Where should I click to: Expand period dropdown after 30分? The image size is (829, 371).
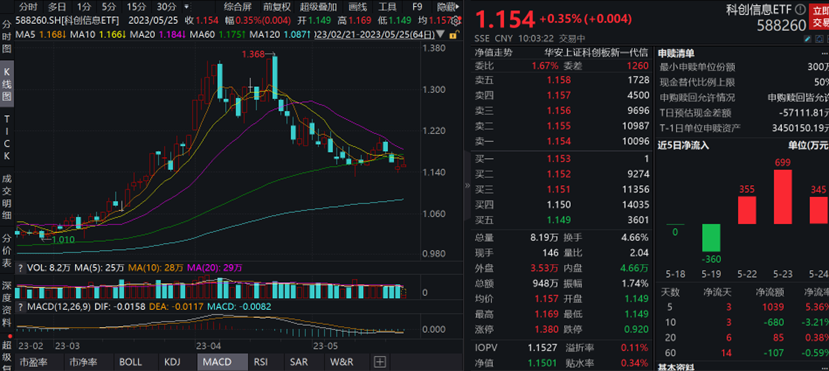186,7
